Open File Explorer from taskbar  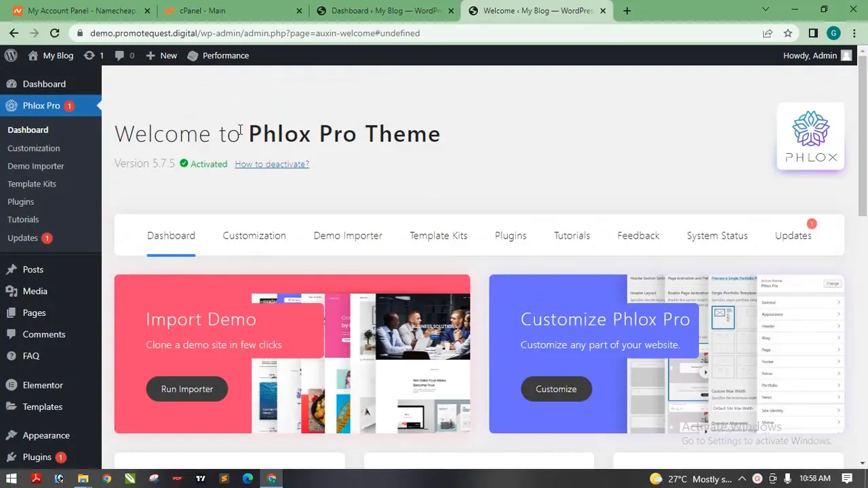pos(83,479)
